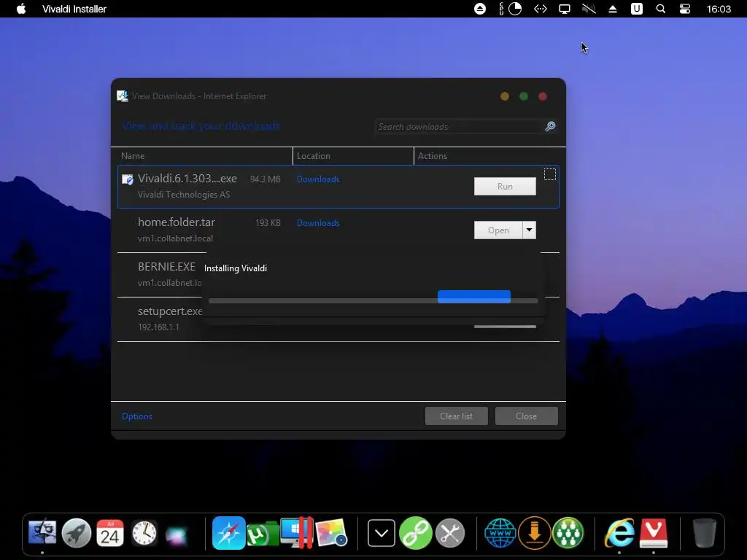747x560 pixels.
Task: Tick the checkbox on the Vivaldi row
Action: coord(550,174)
